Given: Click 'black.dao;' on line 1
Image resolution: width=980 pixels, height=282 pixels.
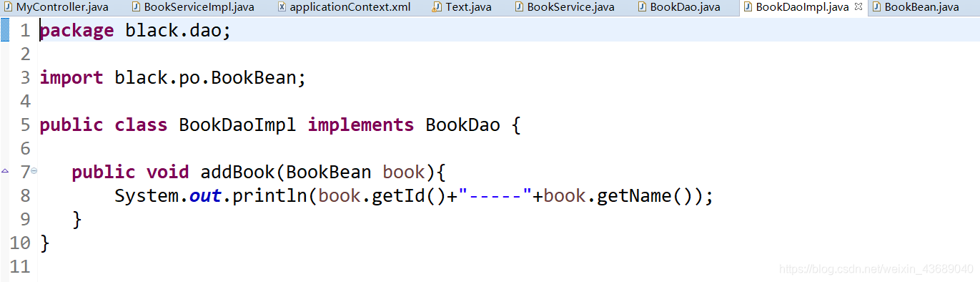Looking at the screenshot, I should point(179,31).
